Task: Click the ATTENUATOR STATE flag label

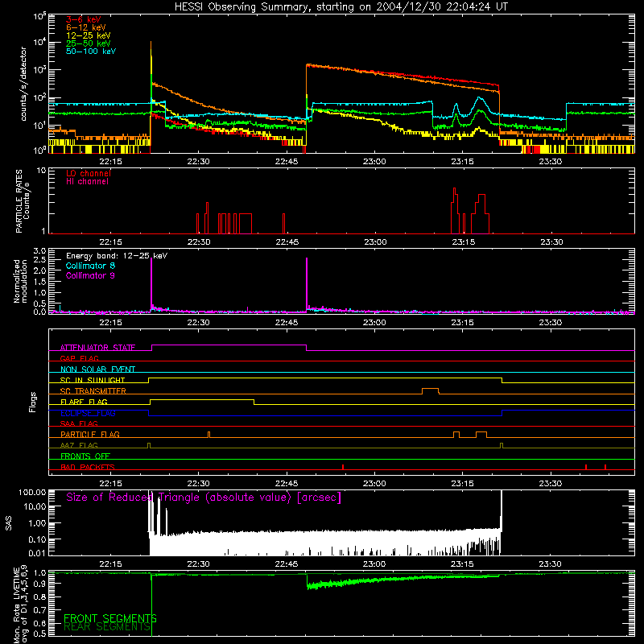Action: pyautogui.click(x=97, y=348)
